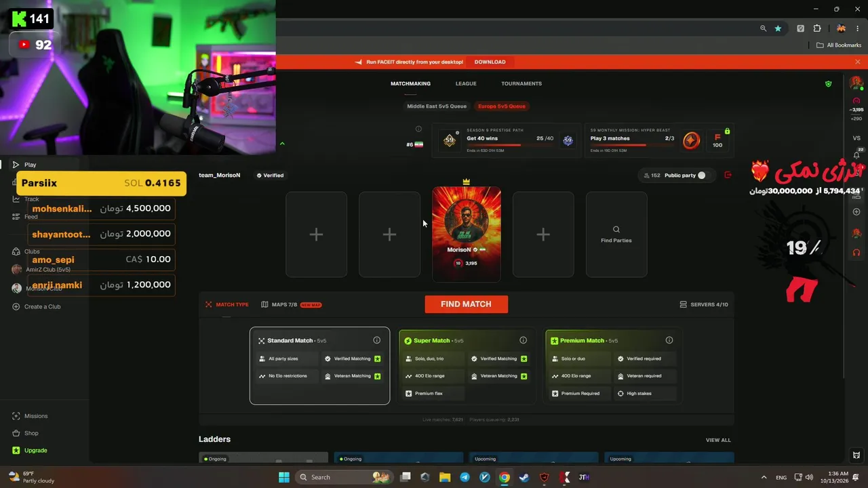868x488 pixels.
Task: Click the Play 3 matches progress bar
Action: click(632, 145)
